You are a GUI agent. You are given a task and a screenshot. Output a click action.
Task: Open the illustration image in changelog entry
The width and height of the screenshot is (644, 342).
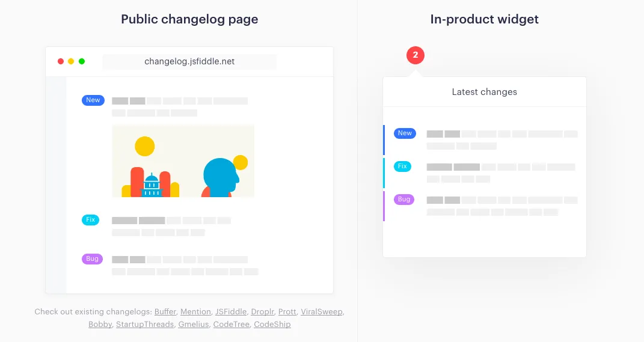pos(183,161)
